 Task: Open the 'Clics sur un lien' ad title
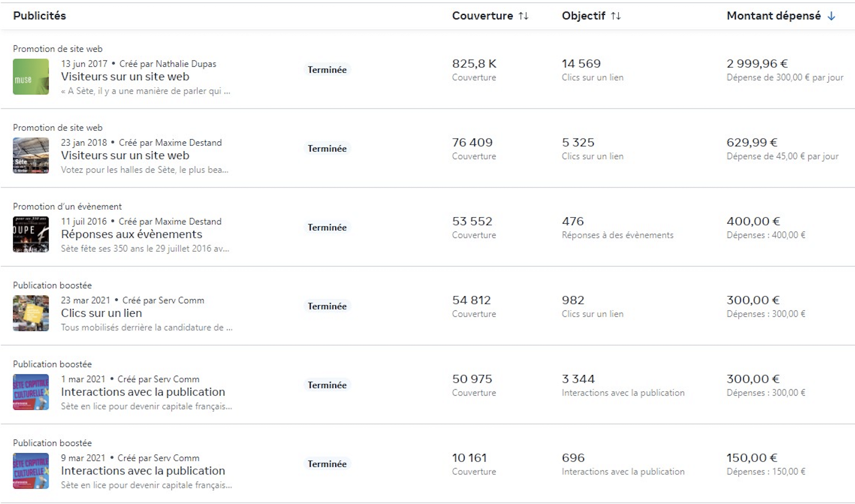101,313
